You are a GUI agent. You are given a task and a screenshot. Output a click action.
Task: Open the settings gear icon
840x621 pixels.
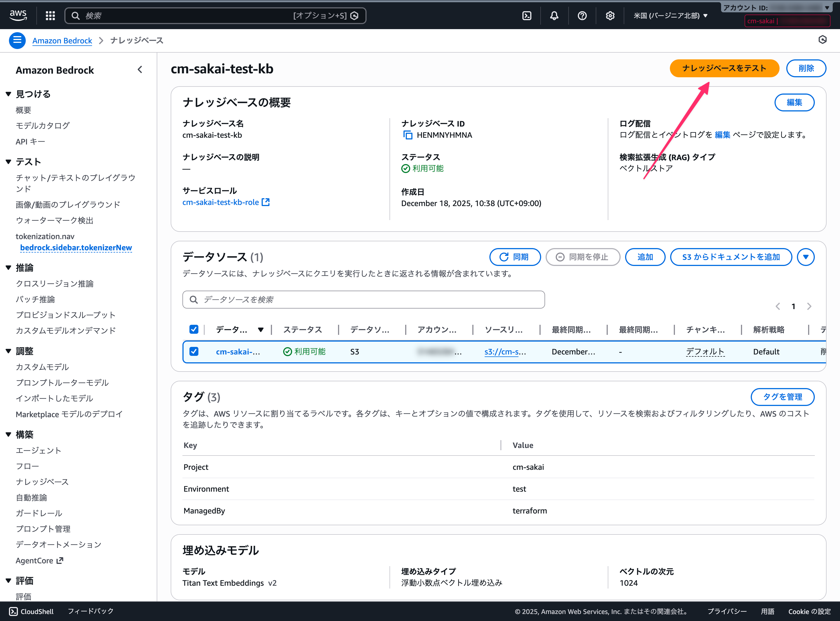[x=610, y=15]
